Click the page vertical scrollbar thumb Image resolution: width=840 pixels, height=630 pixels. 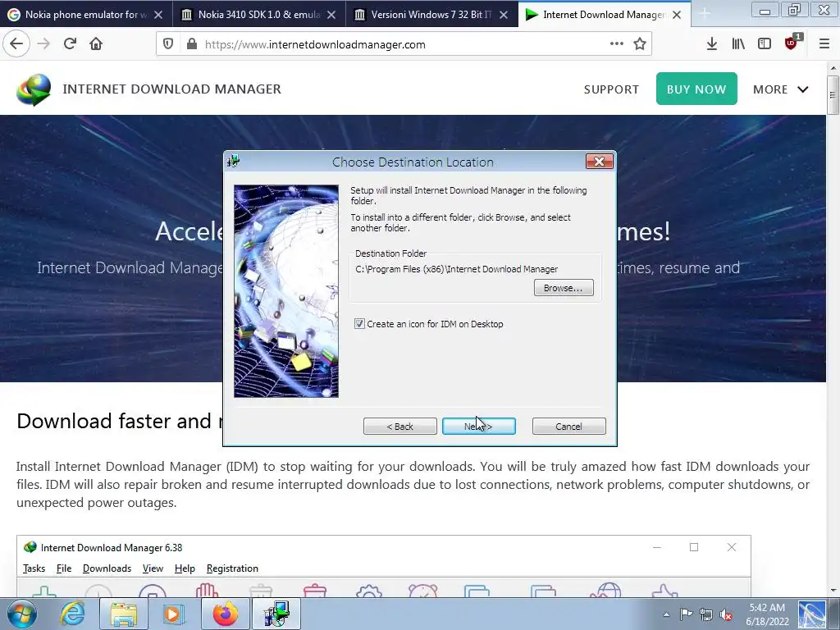click(833, 95)
